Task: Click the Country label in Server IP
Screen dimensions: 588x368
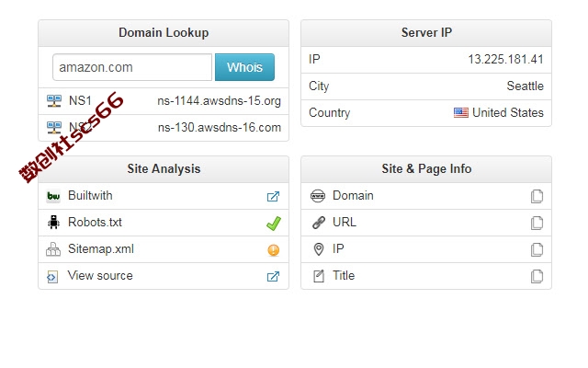Action: (329, 112)
